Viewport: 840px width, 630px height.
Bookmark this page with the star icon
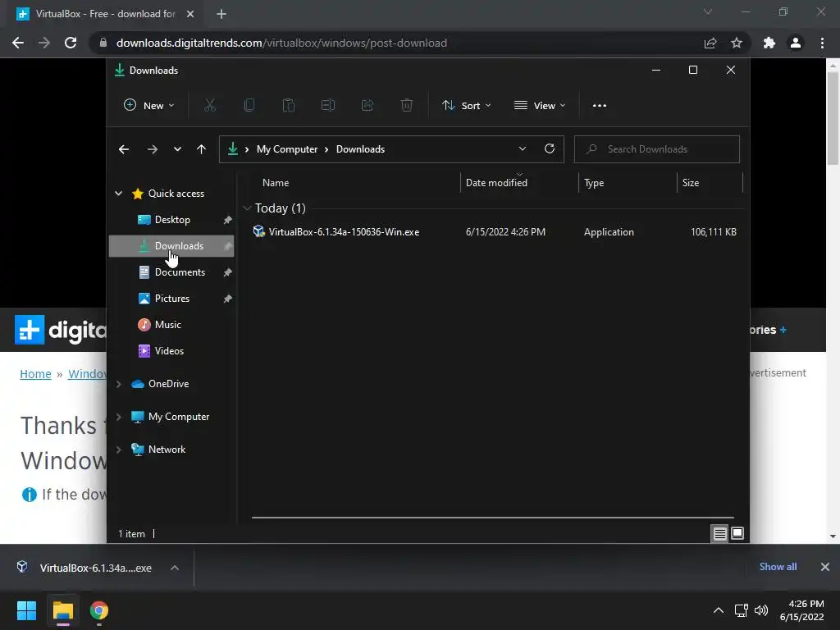[x=737, y=43]
